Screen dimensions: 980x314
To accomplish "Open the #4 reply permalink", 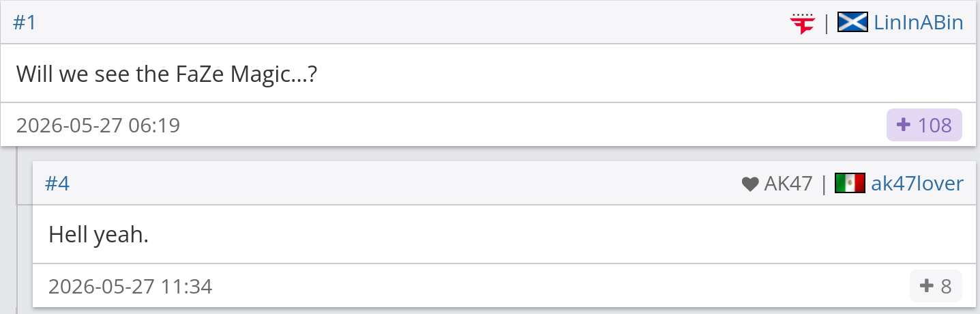I will (57, 184).
